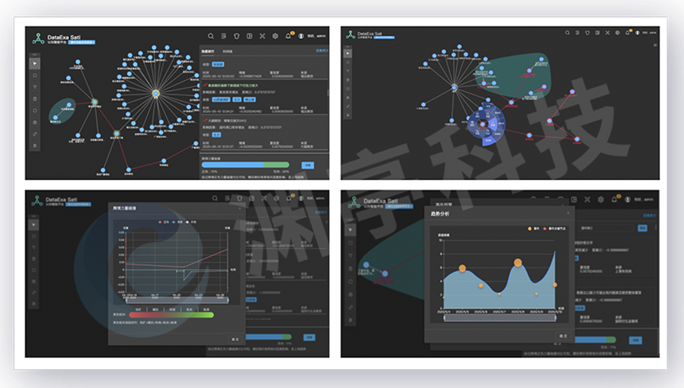Open the settings gear in the top-left panel
The image size is (684, 388).
pos(275,36)
